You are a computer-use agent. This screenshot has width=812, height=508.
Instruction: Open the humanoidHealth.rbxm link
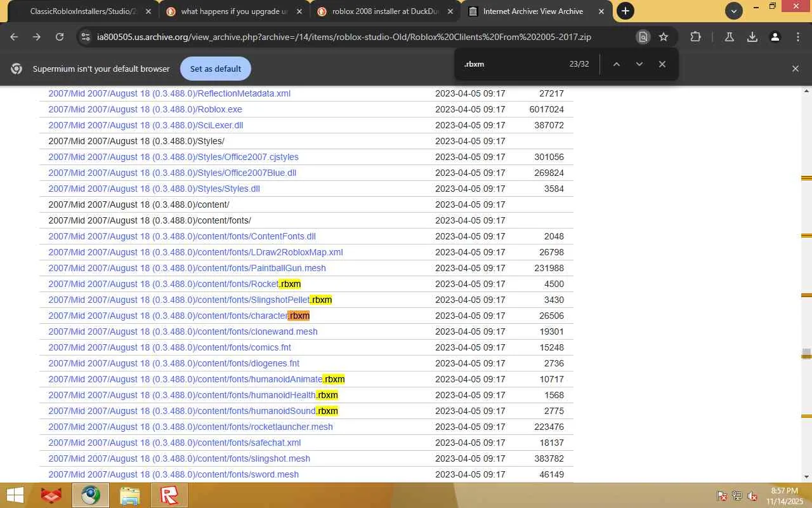[x=193, y=395]
